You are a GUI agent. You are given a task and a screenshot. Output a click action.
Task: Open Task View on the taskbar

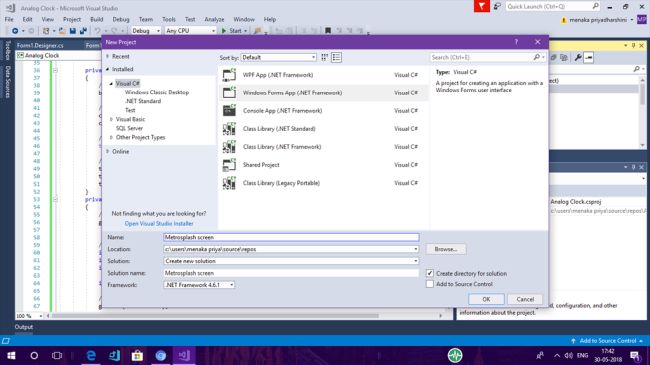click(57, 355)
